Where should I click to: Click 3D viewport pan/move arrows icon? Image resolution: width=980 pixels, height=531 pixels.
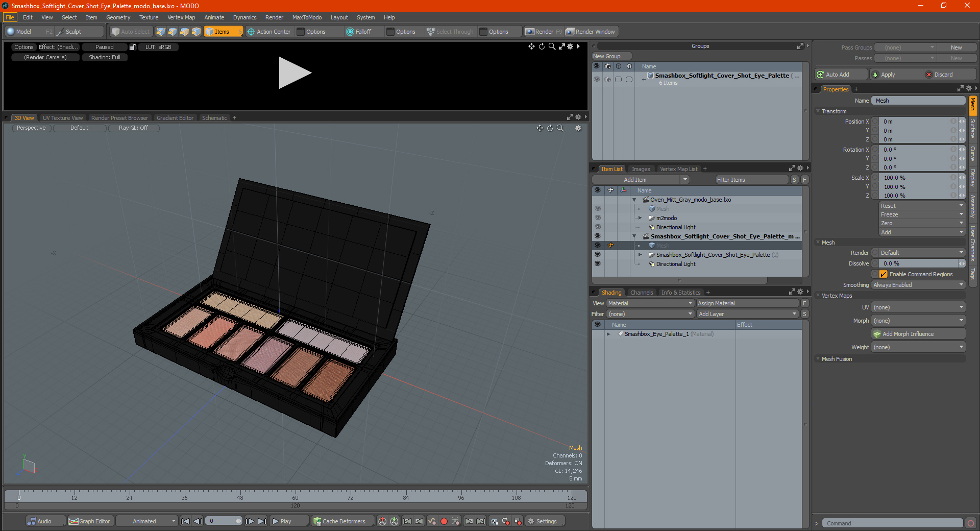click(x=540, y=128)
